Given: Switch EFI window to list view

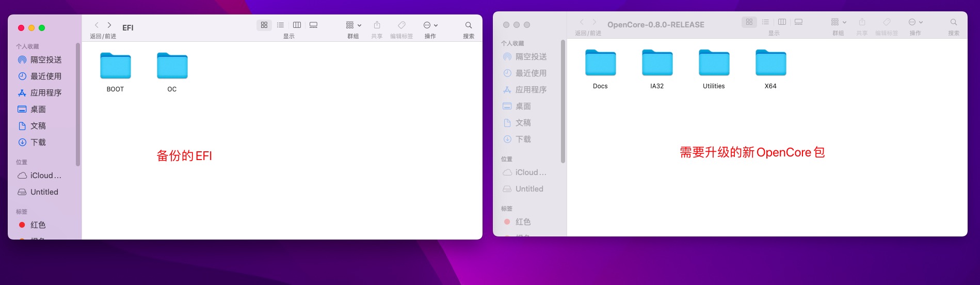Looking at the screenshot, I should click(x=280, y=25).
